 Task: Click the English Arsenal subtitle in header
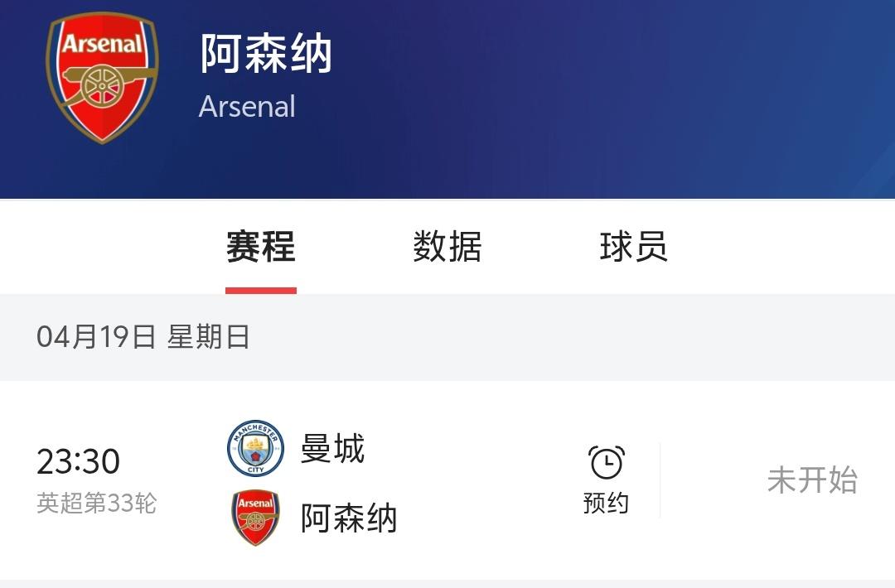point(247,107)
